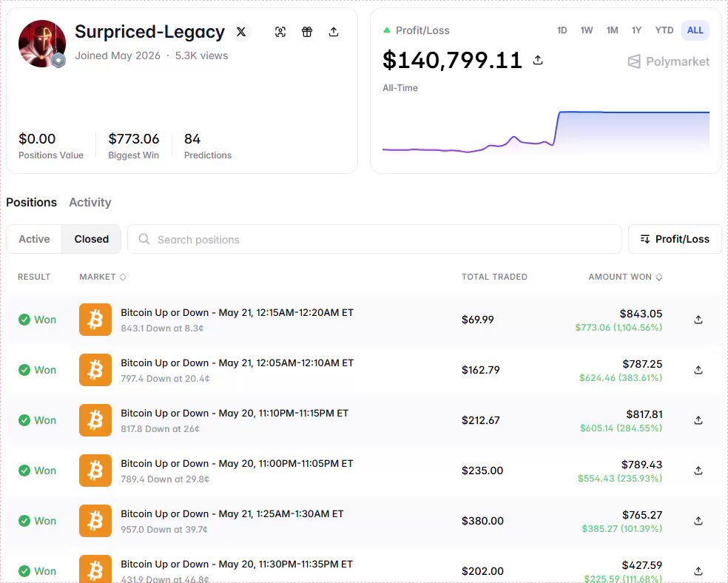Image resolution: width=728 pixels, height=583 pixels.
Task: Open Bitcoin Up or Down May 20, 11:30PM-11:35PM market
Action: click(237, 564)
